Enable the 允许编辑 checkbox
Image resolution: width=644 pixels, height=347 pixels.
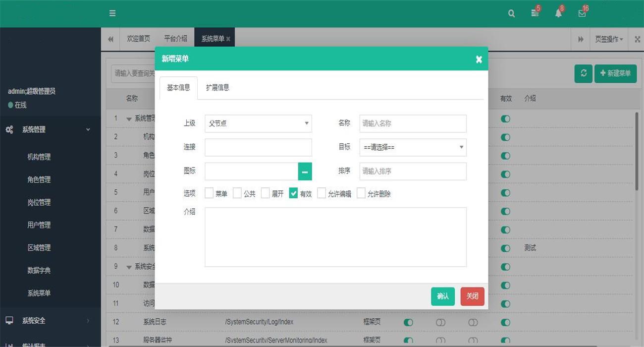(x=322, y=193)
